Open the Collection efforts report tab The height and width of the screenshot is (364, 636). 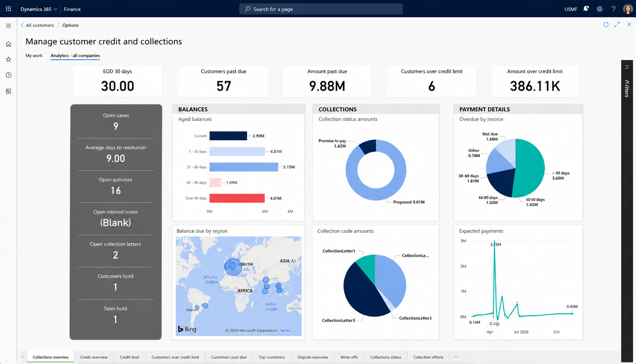click(428, 357)
